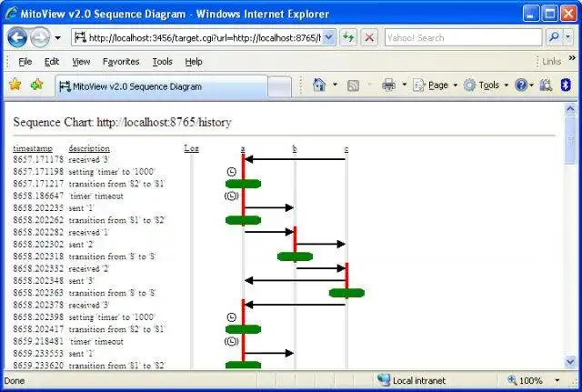Viewport: 582px width, 392px height.
Task: Open the Tools menu in menu bar
Action: [x=162, y=62]
